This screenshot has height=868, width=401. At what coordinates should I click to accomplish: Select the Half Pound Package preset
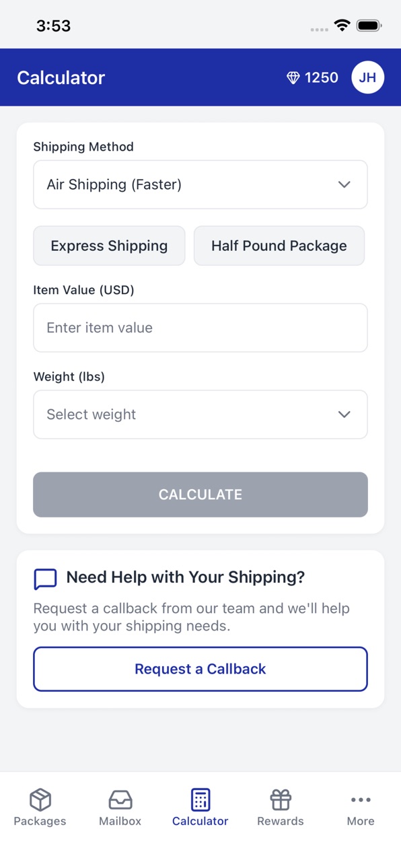[279, 246]
